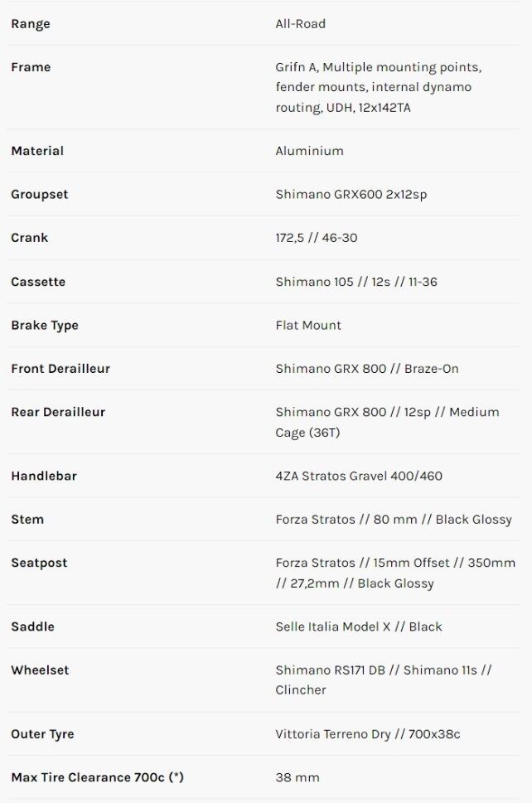This screenshot has height=803, width=532.
Task: Select the Shimano 105 cassette value
Action: [356, 282]
